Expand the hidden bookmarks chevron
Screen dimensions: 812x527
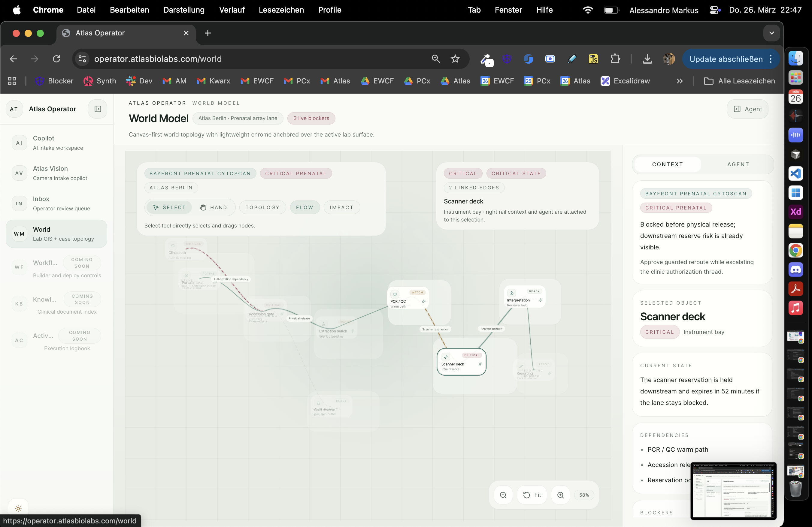tap(679, 81)
